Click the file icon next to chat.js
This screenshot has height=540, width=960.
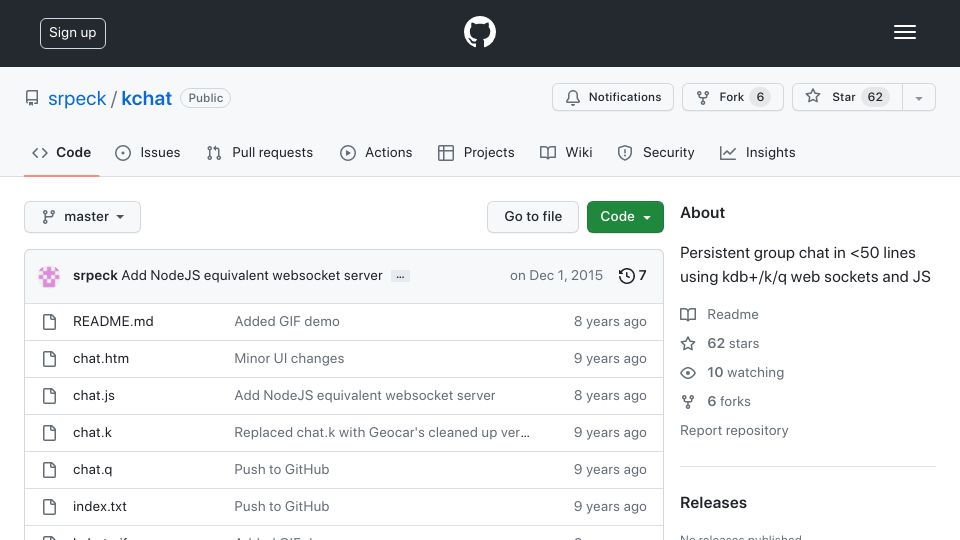[x=50, y=396]
